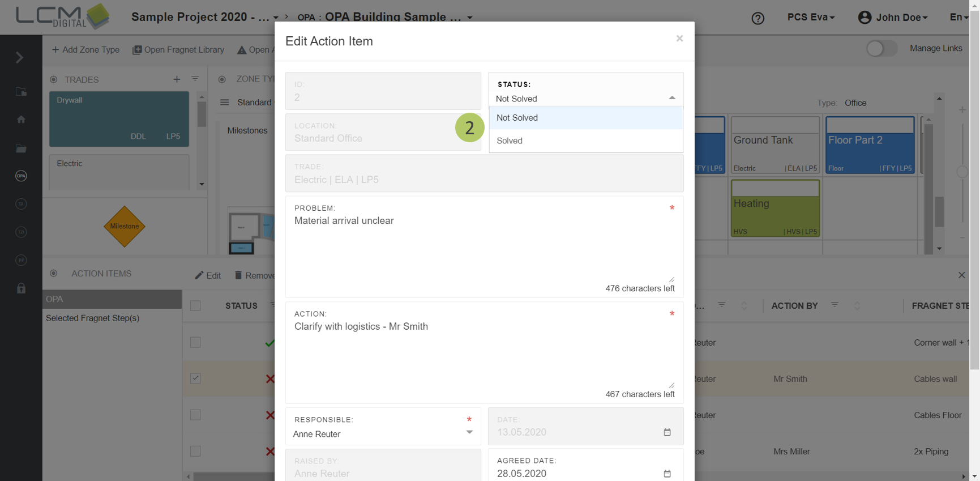This screenshot has height=481, width=980.
Task: Uncheck the selected action item row checkbox
Action: (195, 378)
